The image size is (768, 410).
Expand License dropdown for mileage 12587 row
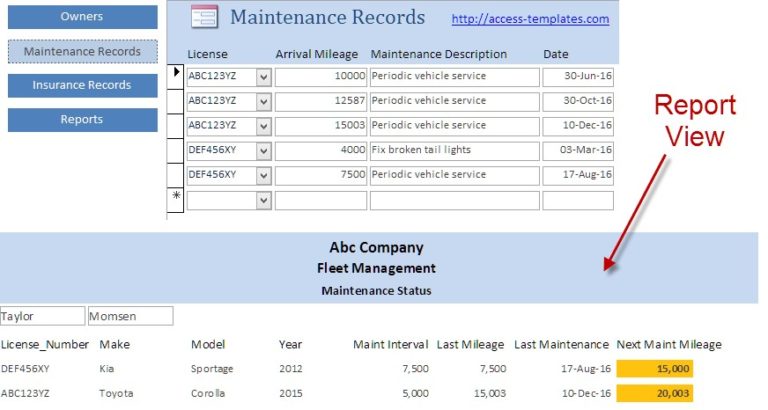coord(264,101)
